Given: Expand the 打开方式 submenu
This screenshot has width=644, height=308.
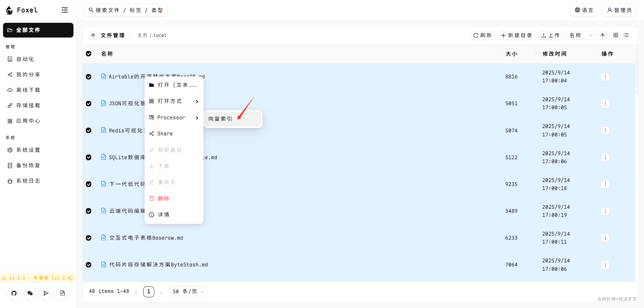Looking at the screenshot, I should coord(174,101).
